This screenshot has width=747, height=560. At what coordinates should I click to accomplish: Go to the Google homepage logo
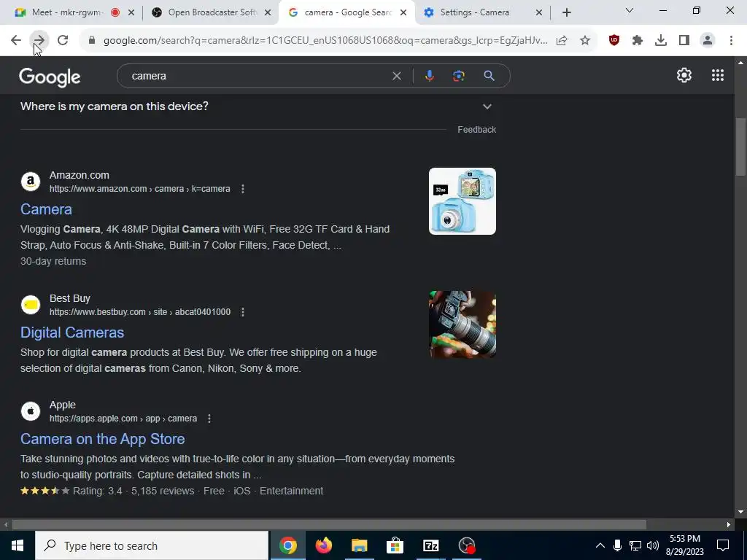pos(50,77)
